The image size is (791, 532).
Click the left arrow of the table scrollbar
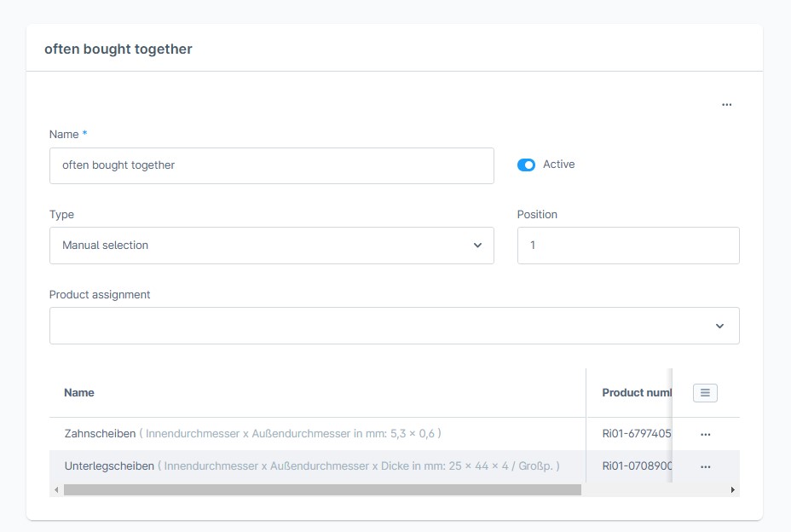pos(55,489)
